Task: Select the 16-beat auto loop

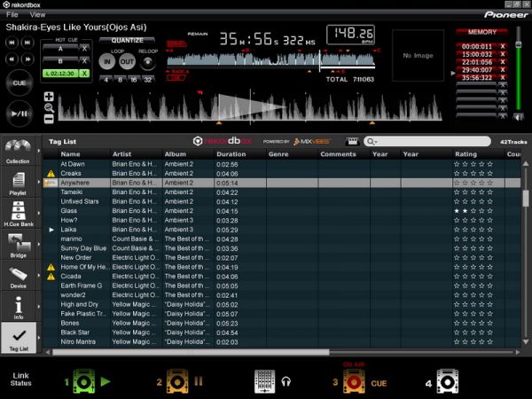Action: click(134, 80)
